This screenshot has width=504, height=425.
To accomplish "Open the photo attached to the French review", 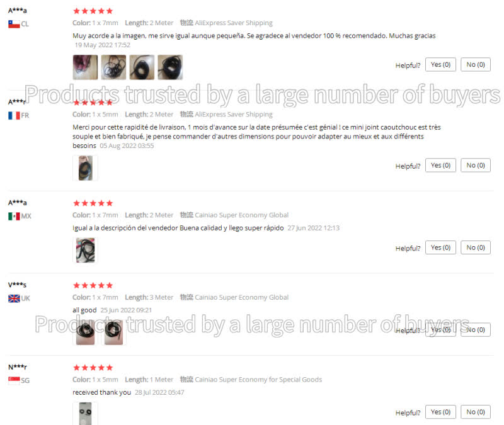I will [x=85, y=168].
